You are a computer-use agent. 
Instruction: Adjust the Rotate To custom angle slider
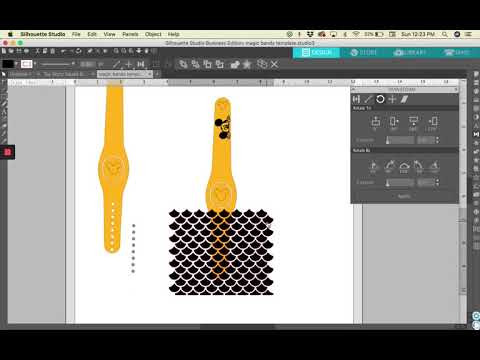tap(400, 140)
